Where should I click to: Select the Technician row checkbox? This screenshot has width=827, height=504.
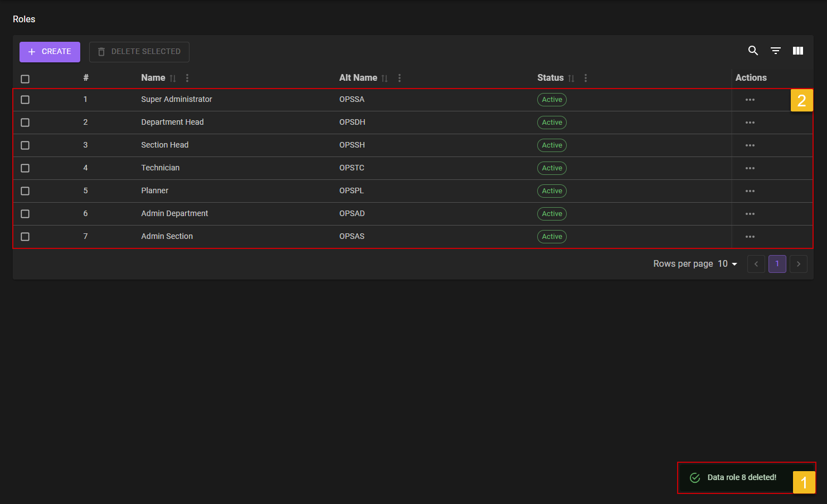click(25, 168)
